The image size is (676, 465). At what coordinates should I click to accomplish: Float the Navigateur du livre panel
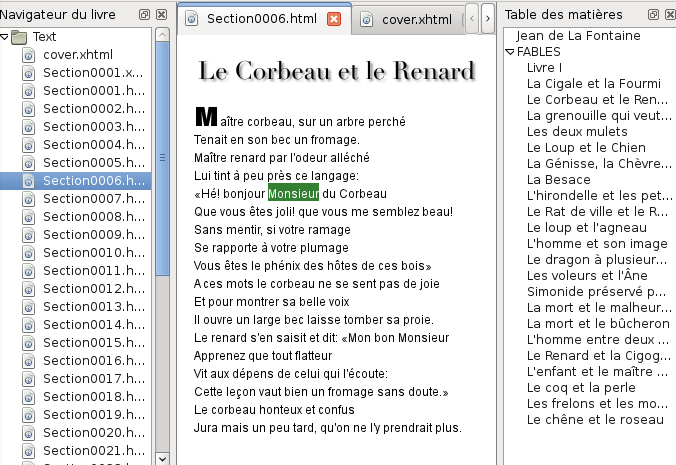[x=144, y=15]
